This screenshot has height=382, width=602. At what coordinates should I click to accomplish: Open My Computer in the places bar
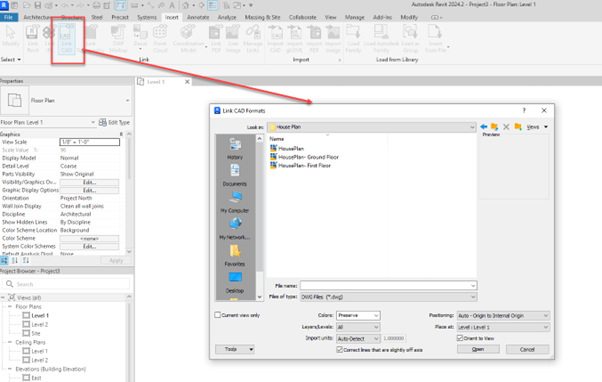235,202
